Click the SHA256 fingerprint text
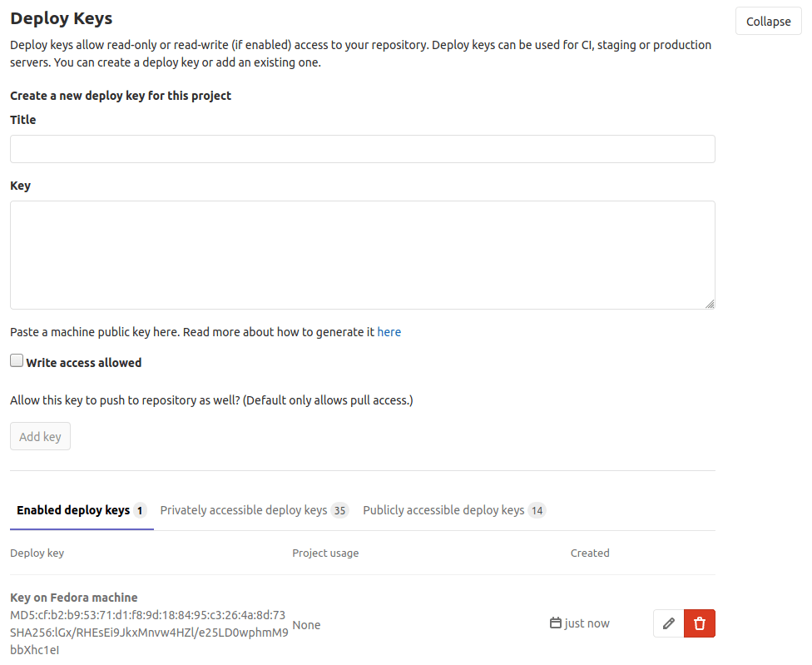 click(148, 633)
